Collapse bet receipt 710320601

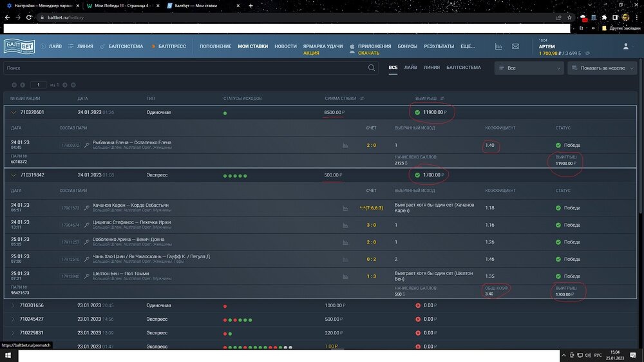tap(14, 112)
